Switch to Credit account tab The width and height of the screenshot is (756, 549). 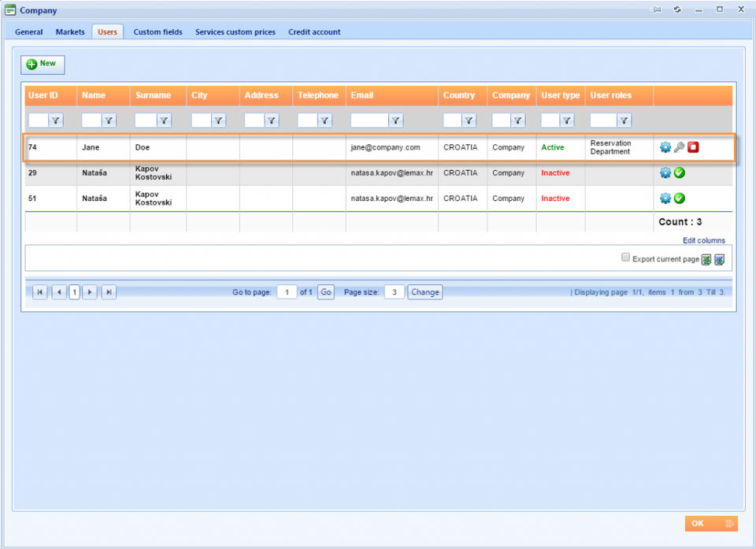point(314,32)
